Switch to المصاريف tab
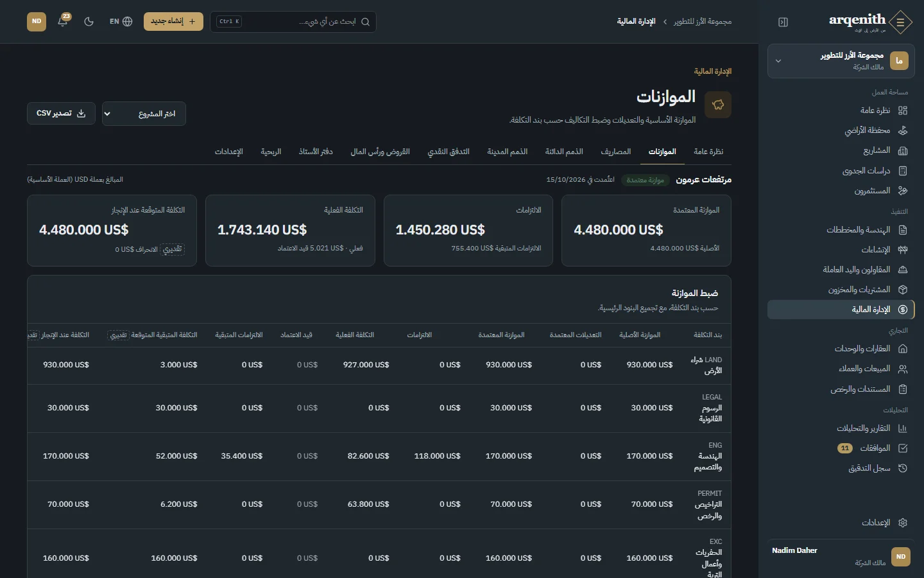Image resolution: width=924 pixels, height=578 pixels. pyautogui.click(x=616, y=152)
